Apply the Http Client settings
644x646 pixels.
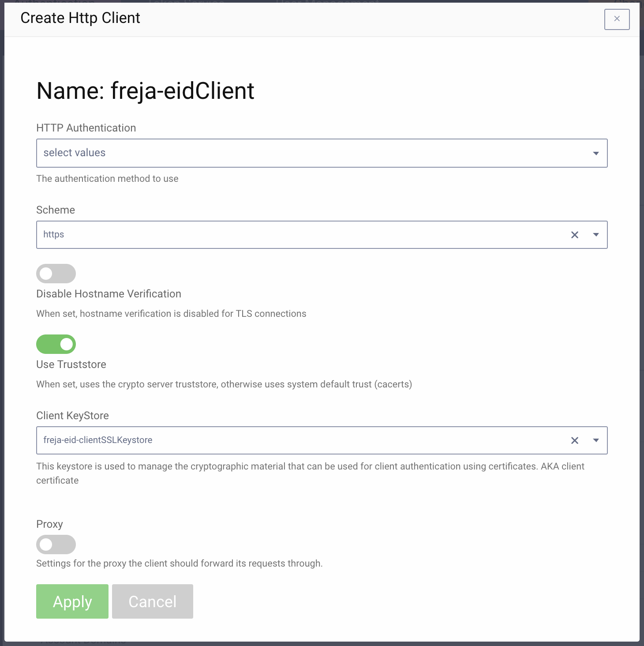click(72, 601)
